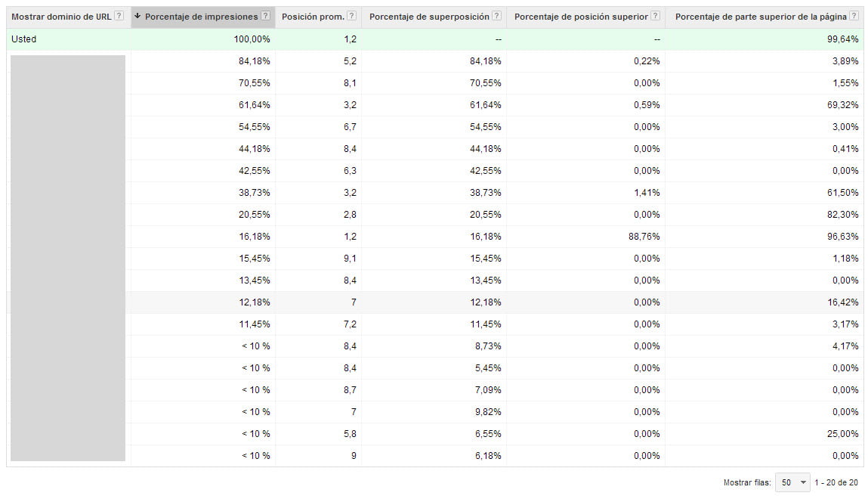Screen dimensions: 868x499
Task: Click help icon for Porcentaje de parte superior de la página
Action: [854, 17]
